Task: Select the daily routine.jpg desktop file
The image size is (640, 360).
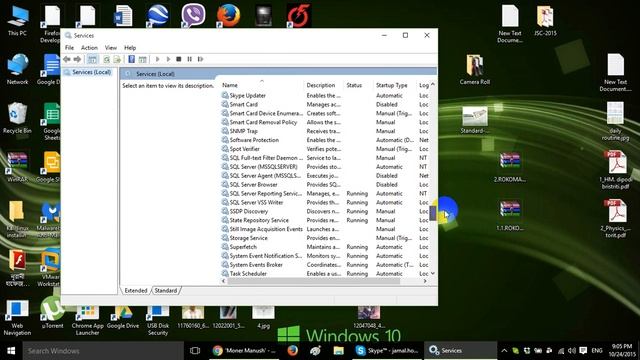Action: click(x=616, y=121)
